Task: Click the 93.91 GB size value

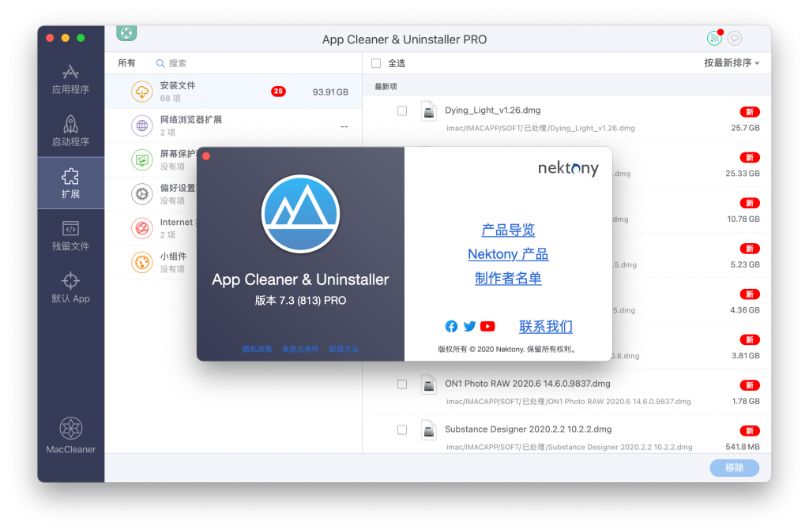Action: pos(330,92)
